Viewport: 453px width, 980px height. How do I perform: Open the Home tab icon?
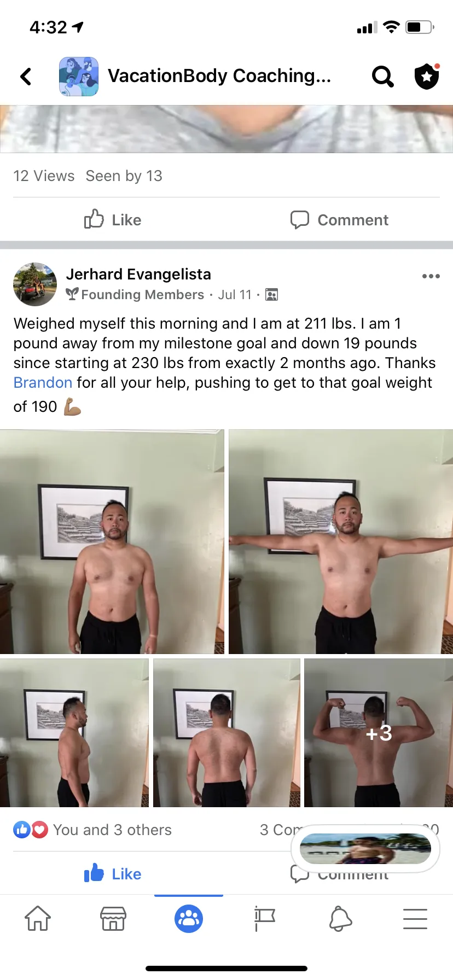point(38,918)
